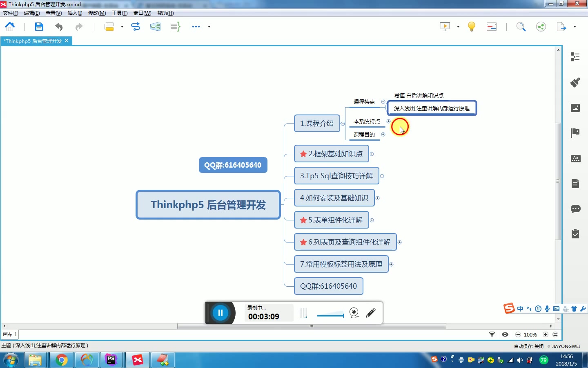Open the Outline side panel

tap(575, 57)
